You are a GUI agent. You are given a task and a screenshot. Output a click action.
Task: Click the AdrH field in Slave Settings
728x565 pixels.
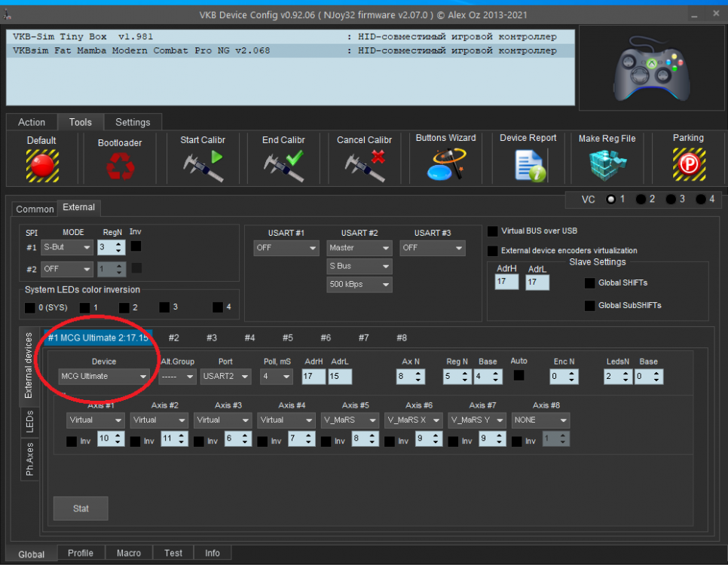point(506,282)
